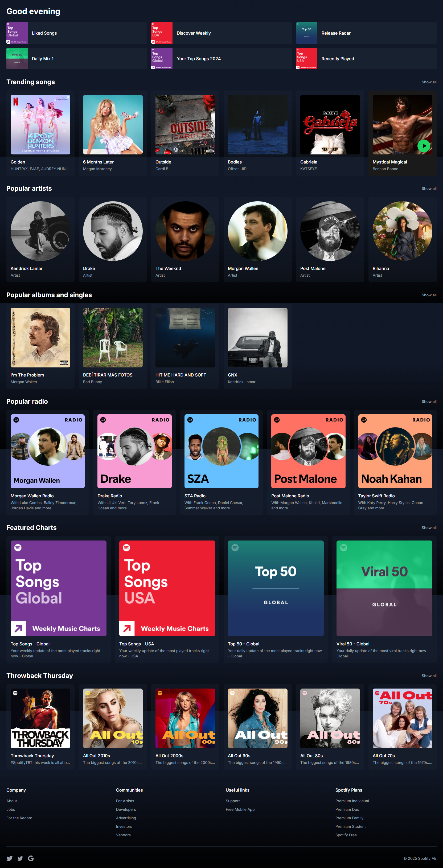Open the Google icon in the footer
Viewport: 443px width, 868px height.
(31, 858)
